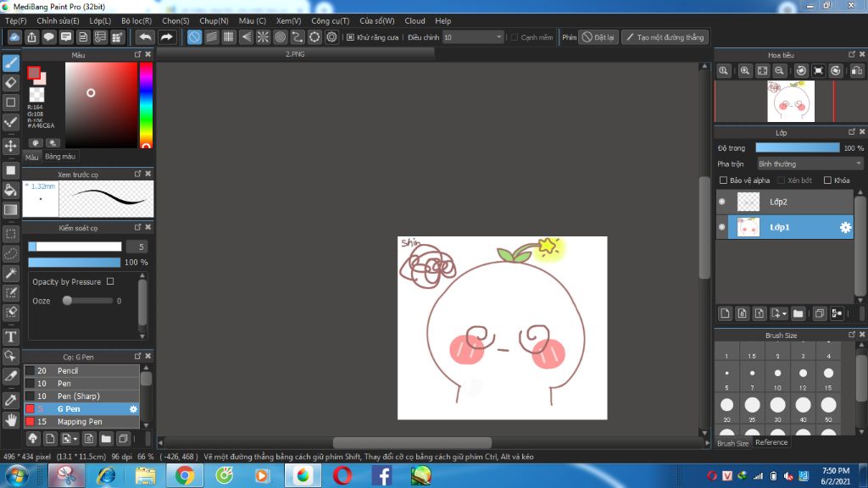Expand the Điều chỉnh correction value dropdown
The image size is (868, 488).
[x=498, y=37]
